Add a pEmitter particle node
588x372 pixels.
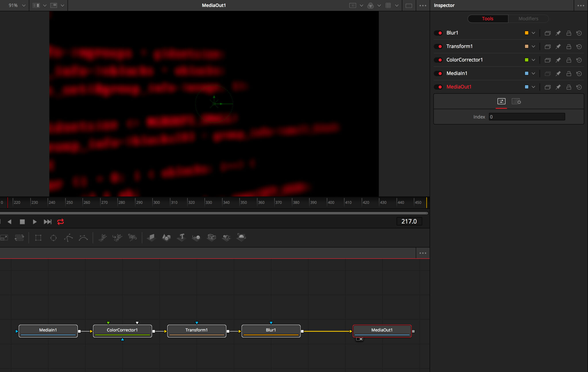pos(102,237)
